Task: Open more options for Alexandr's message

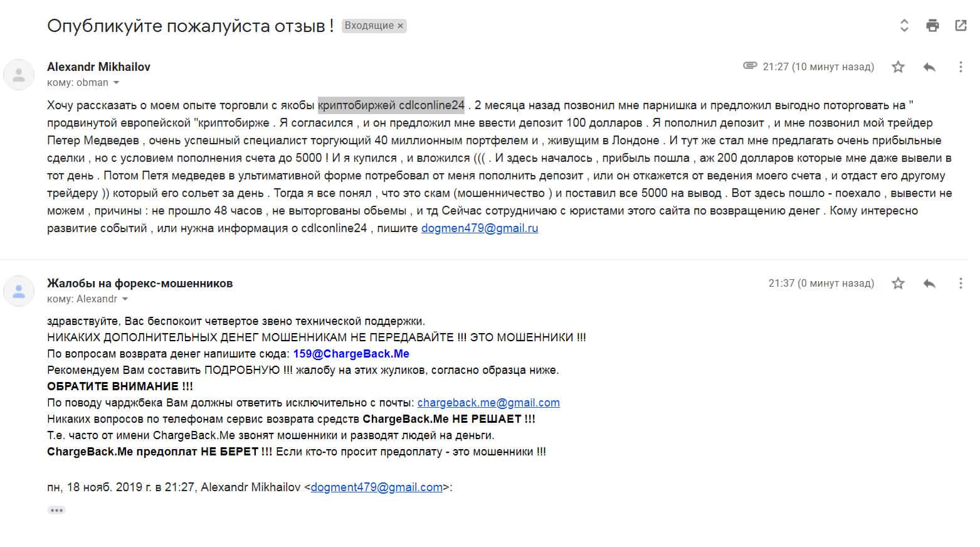Action: pyautogui.click(x=960, y=67)
